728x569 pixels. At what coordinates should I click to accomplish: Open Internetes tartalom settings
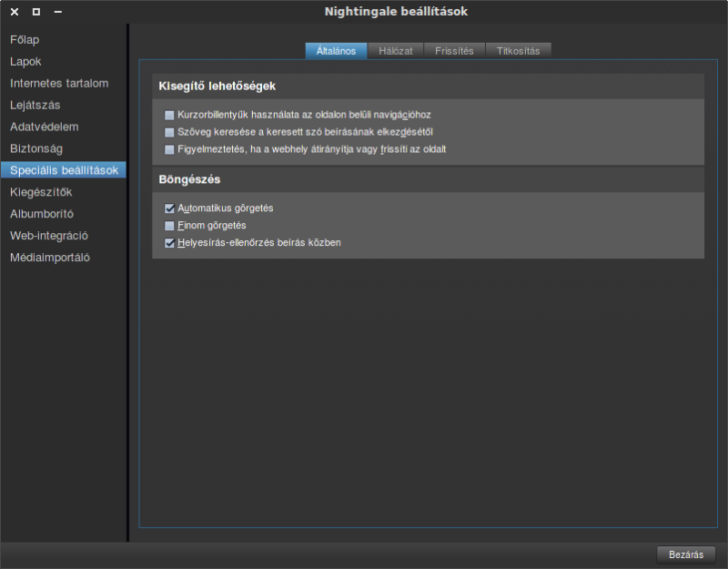click(x=63, y=84)
